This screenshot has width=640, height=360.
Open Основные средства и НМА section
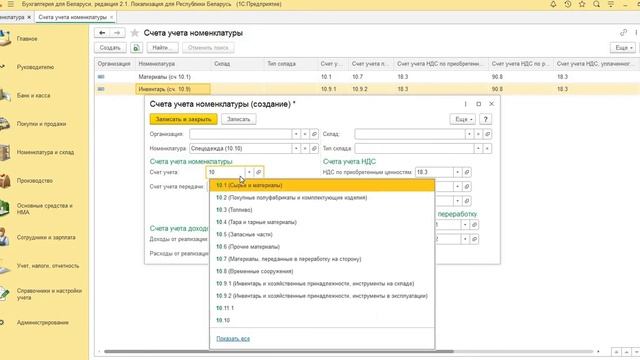pyautogui.click(x=44, y=209)
